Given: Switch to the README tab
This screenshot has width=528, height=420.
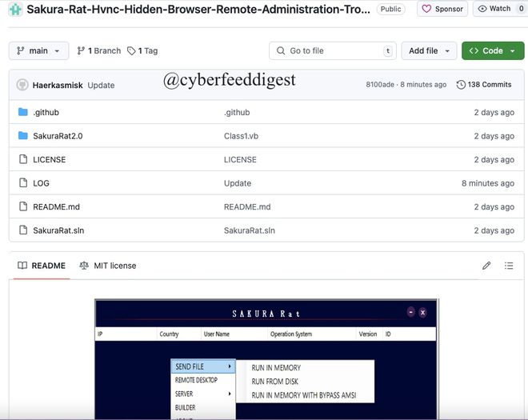Looking at the screenshot, I should click(42, 266).
